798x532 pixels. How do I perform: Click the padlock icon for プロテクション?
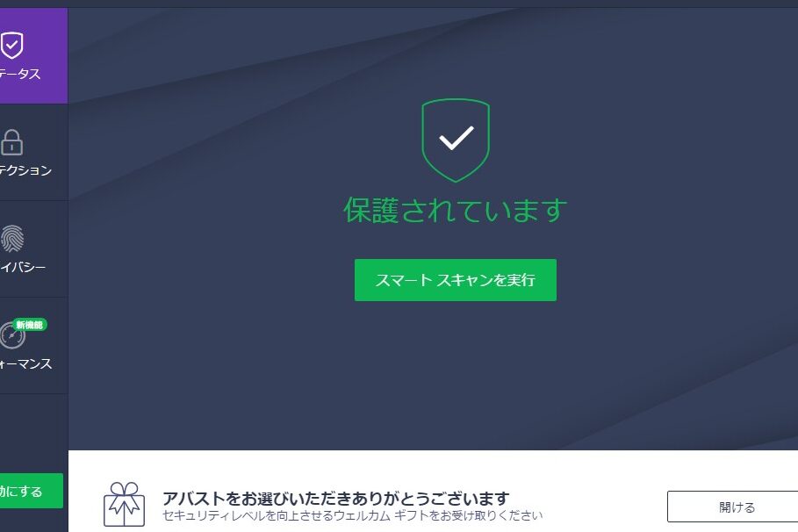coord(11,142)
